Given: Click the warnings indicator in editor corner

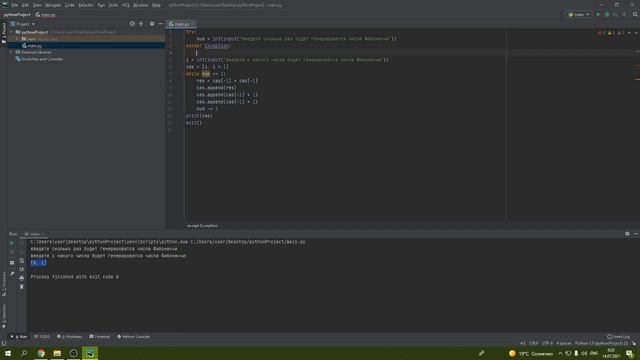Looking at the screenshot, I should pyautogui.click(x=611, y=33).
